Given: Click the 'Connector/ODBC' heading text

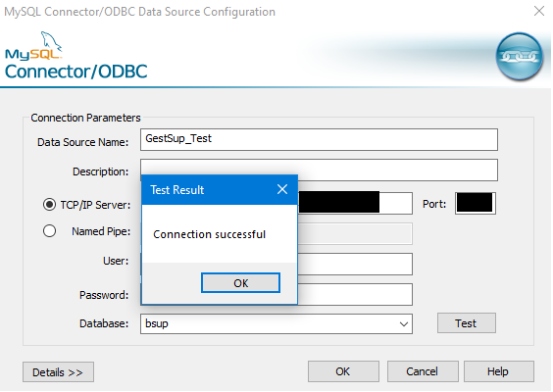Looking at the screenshot, I should (x=75, y=72).
